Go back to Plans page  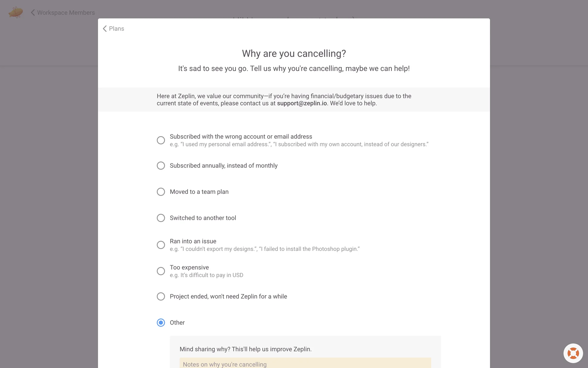(116, 29)
